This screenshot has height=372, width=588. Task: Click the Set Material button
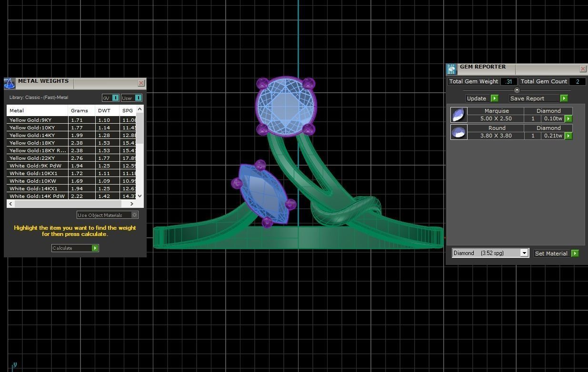551,254
